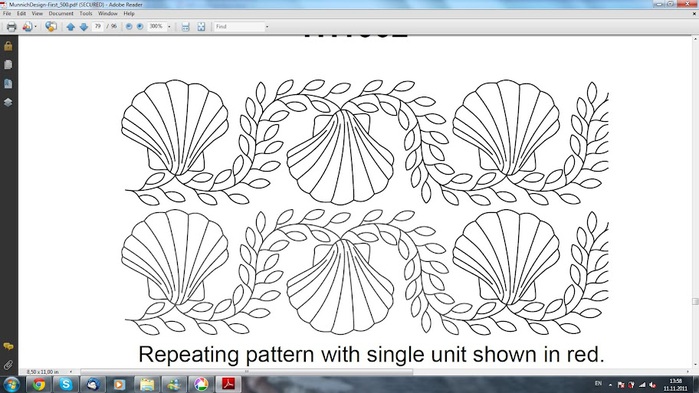Open Windows Explorer folder from the taskbar
699x393 pixels.
[x=147, y=384]
